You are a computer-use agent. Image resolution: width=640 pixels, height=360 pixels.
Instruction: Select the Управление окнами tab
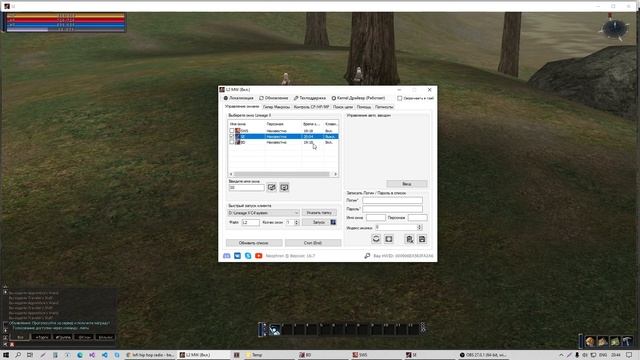[x=242, y=107]
